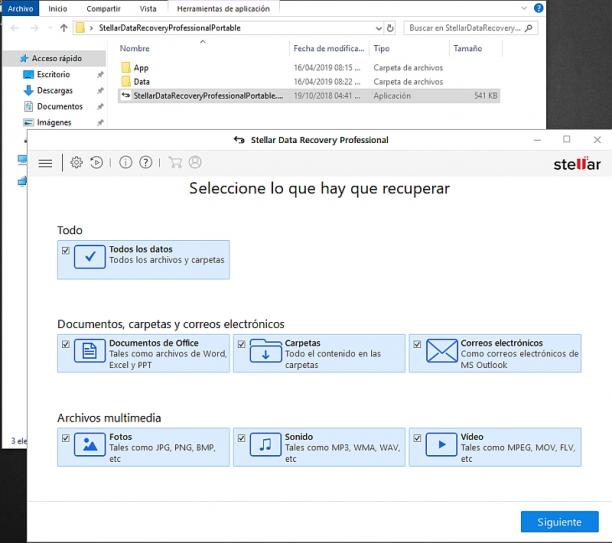Screen dimensions: 612x543
Task: Toggle the Fotos checkbox
Action: (x=66, y=438)
